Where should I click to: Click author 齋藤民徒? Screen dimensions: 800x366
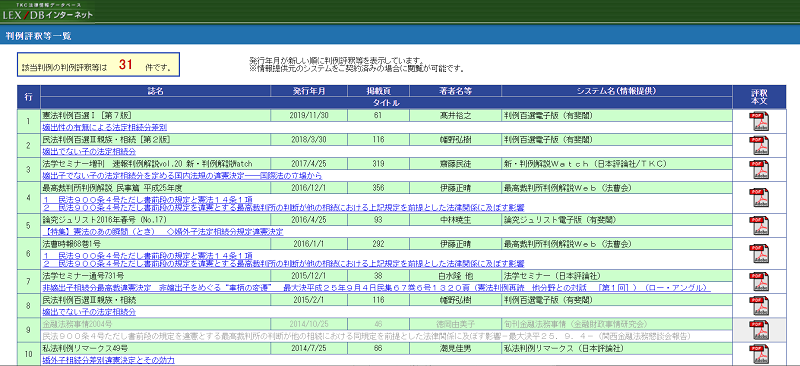[x=456, y=163]
